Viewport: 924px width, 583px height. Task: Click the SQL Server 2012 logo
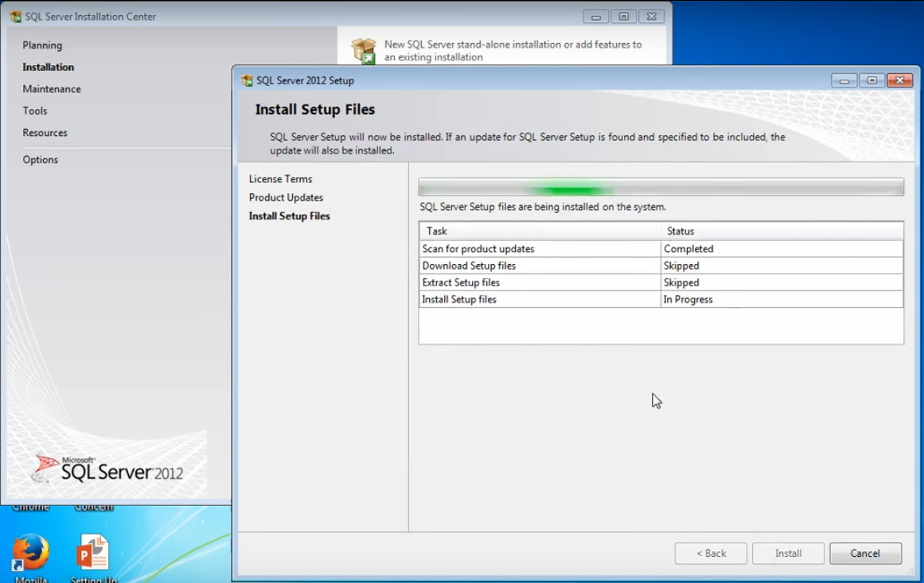click(107, 469)
